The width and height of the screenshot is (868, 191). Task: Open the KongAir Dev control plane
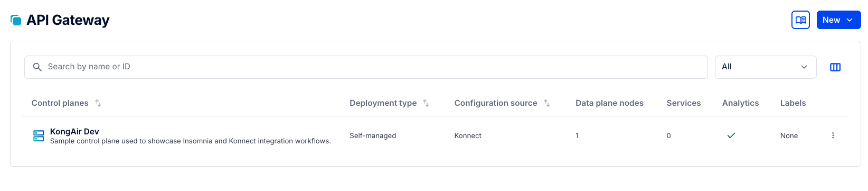click(74, 131)
